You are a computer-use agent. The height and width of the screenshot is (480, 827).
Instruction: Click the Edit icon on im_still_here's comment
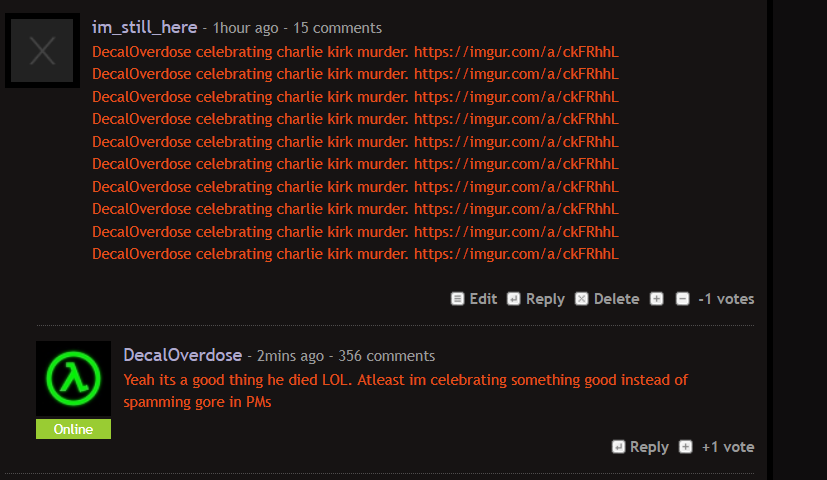click(457, 299)
